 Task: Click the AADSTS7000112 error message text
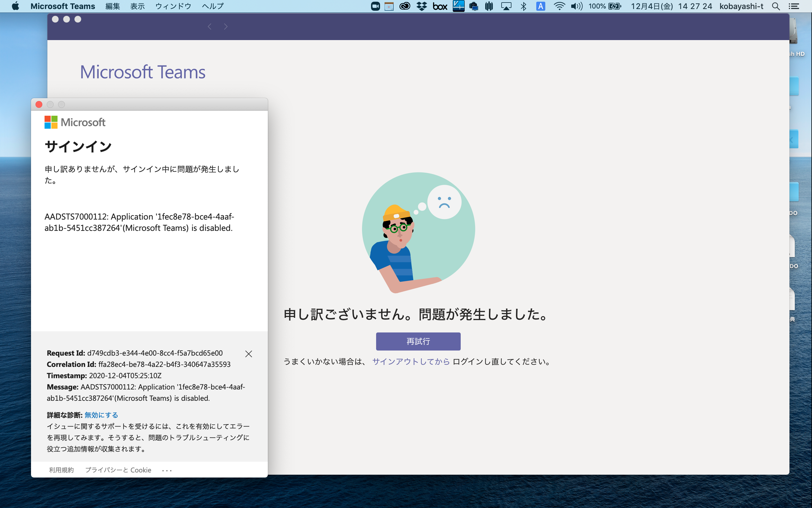coord(139,222)
